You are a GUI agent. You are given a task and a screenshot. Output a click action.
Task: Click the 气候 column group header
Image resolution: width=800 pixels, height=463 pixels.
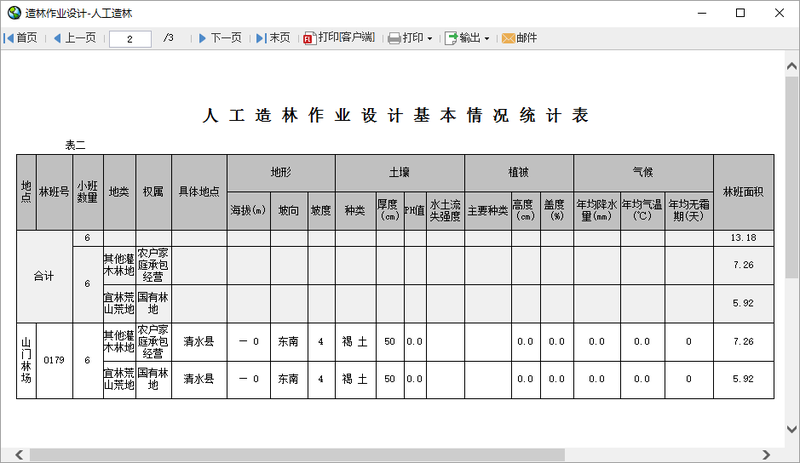[x=643, y=173]
